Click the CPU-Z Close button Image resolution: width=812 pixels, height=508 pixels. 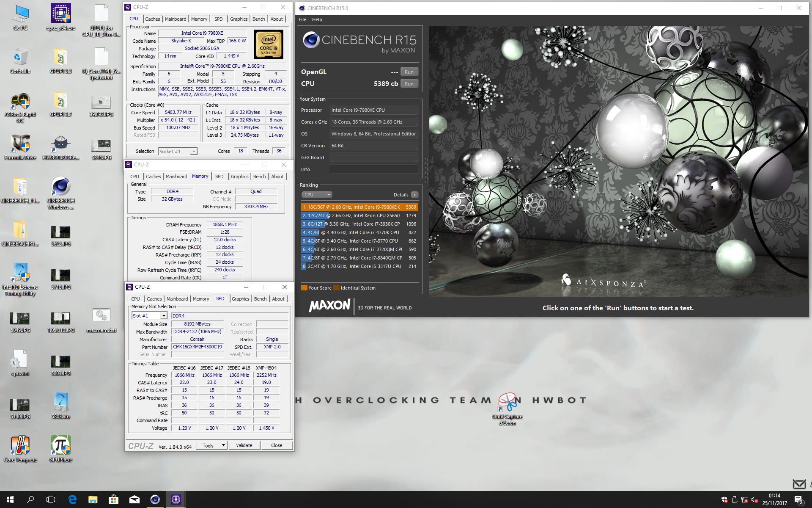[277, 445]
